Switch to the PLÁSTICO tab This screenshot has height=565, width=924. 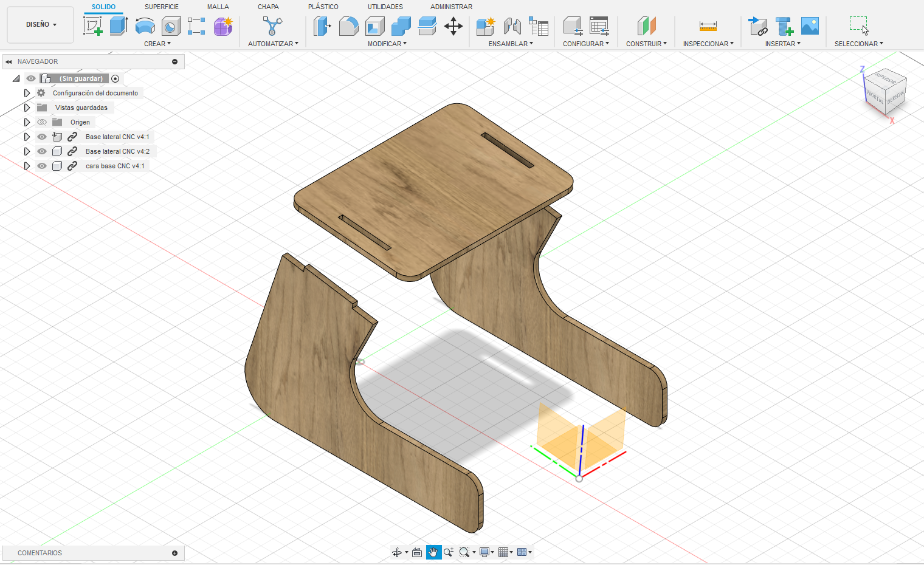(x=323, y=7)
